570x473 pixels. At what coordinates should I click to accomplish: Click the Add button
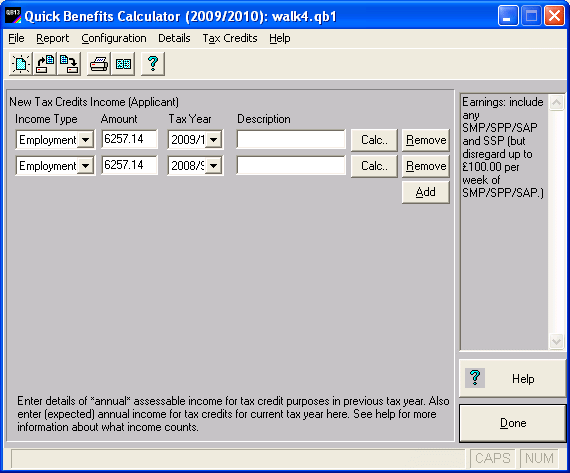tap(426, 192)
